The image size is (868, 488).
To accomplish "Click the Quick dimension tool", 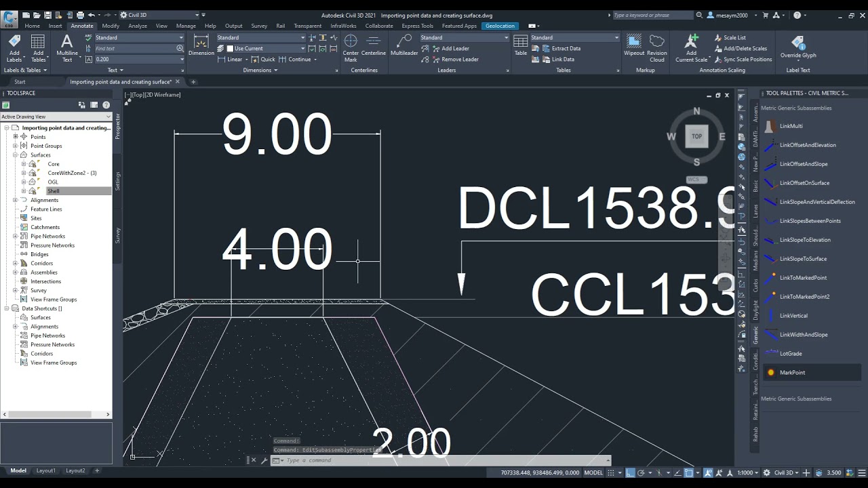I will pos(263,59).
